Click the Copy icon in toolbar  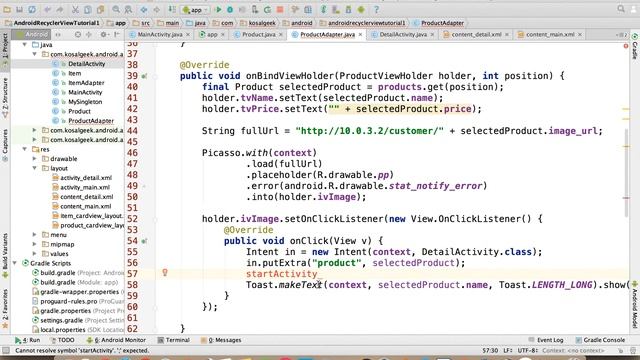point(87,9)
